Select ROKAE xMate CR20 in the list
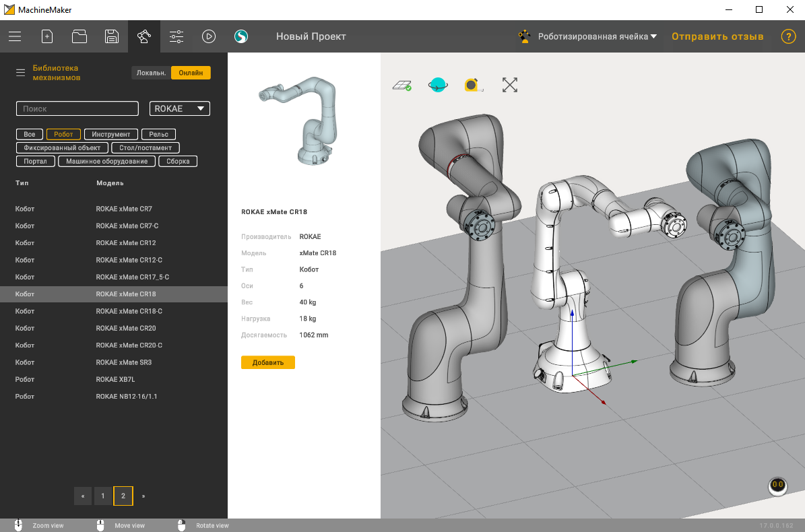This screenshot has width=805, height=532. pos(126,328)
